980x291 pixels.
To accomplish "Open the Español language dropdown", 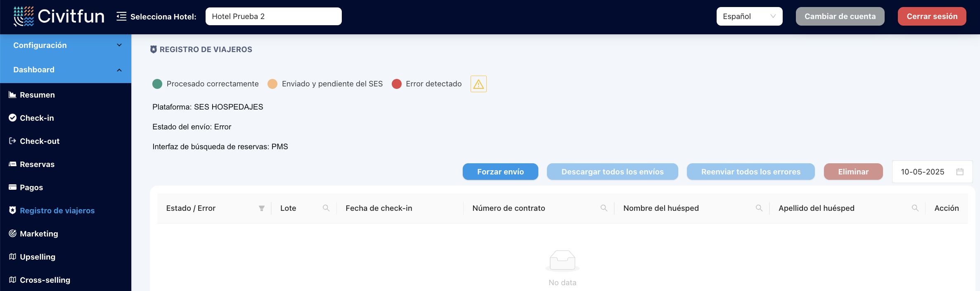I will point(749,17).
